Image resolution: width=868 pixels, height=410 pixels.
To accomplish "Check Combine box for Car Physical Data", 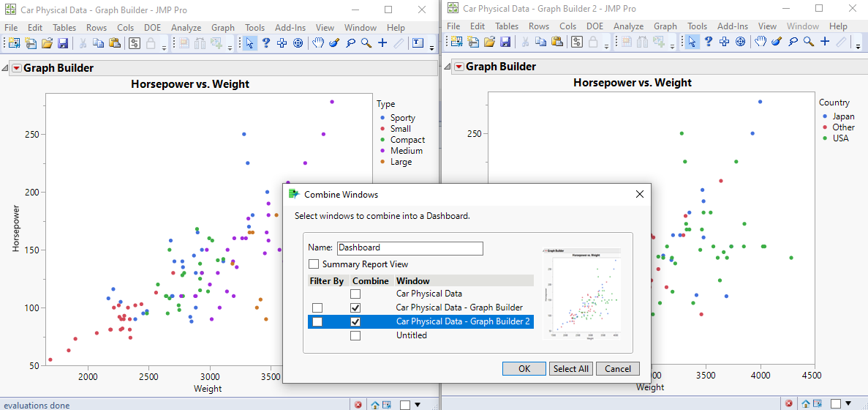I will [355, 294].
